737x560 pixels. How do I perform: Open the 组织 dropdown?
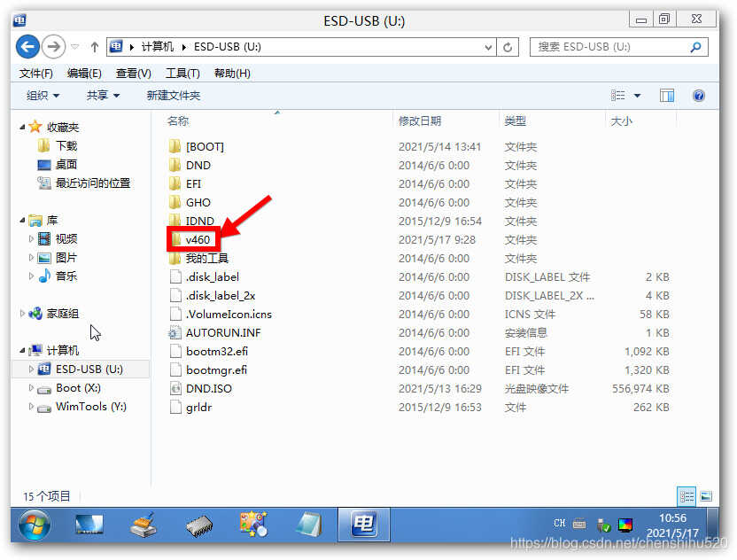[43, 96]
